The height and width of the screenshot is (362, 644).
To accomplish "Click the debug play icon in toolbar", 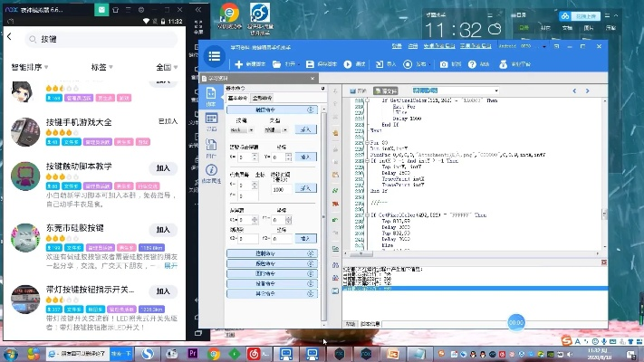I will pyautogui.click(x=347, y=64).
